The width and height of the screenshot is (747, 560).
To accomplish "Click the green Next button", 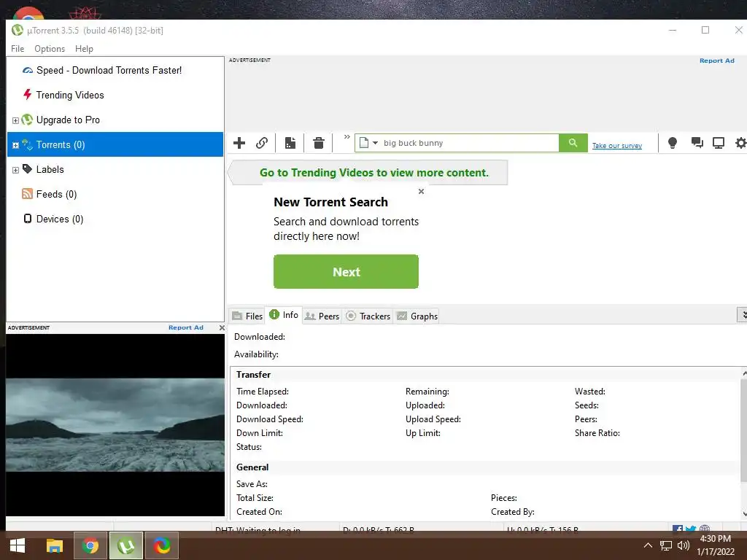I will point(346,272).
